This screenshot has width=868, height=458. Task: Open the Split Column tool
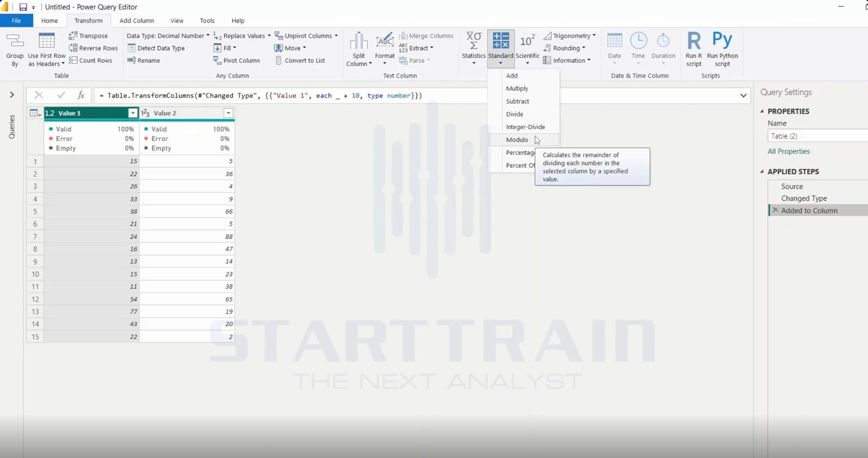[x=359, y=50]
